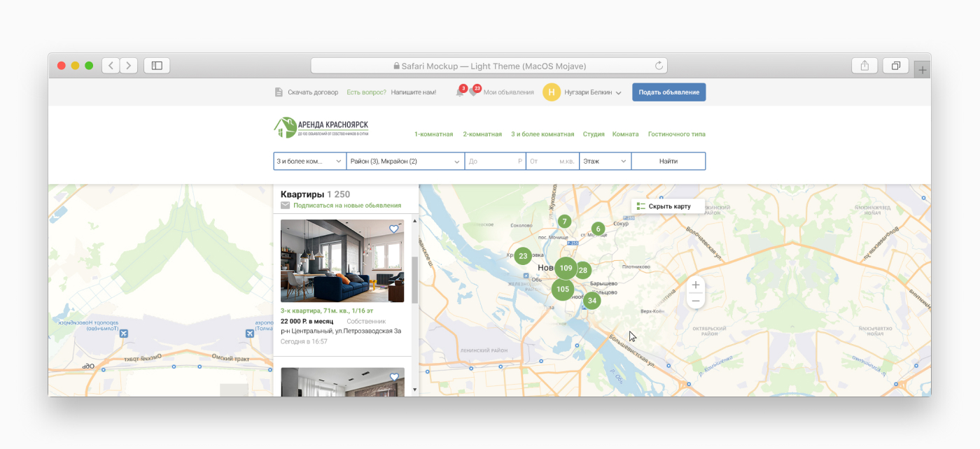Toggle the Safari sidebar button

click(157, 66)
